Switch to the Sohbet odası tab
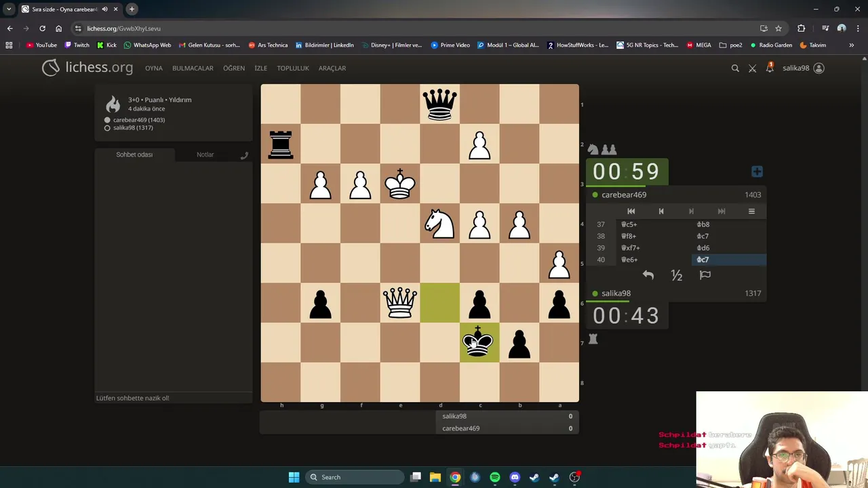Image resolution: width=868 pixels, height=488 pixels. tap(134, 155)
